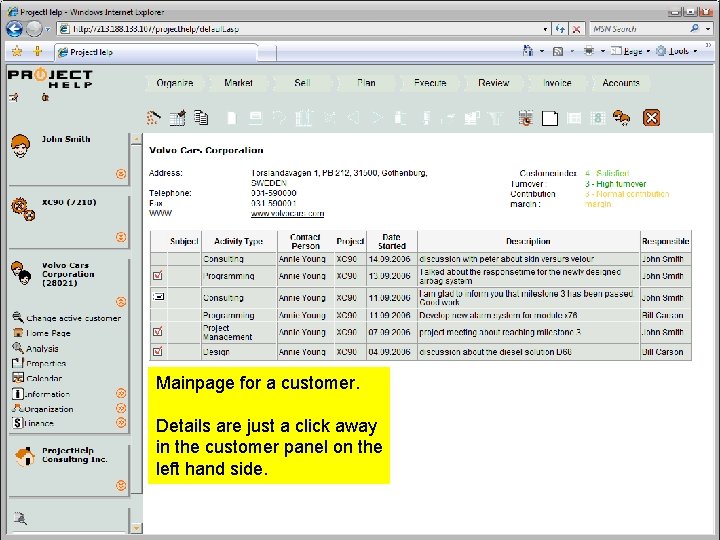Click the search icon at sidebar bottom
The width and height of the screenshot is (720, 540).
[x=20, y=518]
